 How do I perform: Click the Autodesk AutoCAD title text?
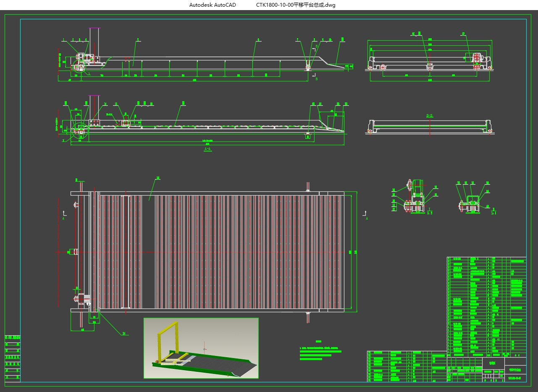coord(213,5)
